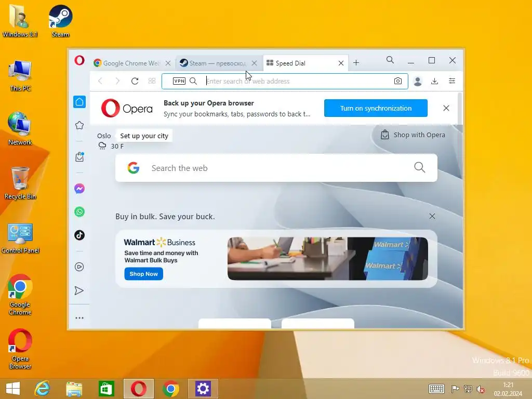Click the search magnifier in Google box
The height and width of the screenshot is (399, 532).
(x=420, y=167)
